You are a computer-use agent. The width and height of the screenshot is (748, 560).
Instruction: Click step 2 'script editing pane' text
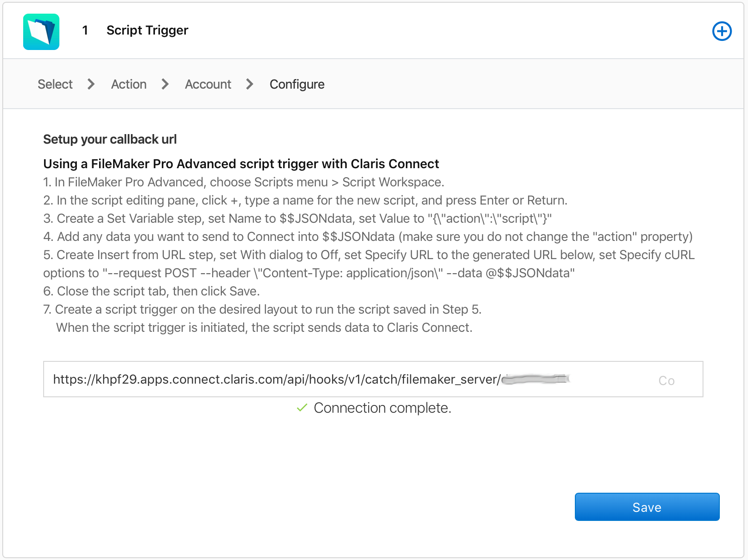(305, 200)
